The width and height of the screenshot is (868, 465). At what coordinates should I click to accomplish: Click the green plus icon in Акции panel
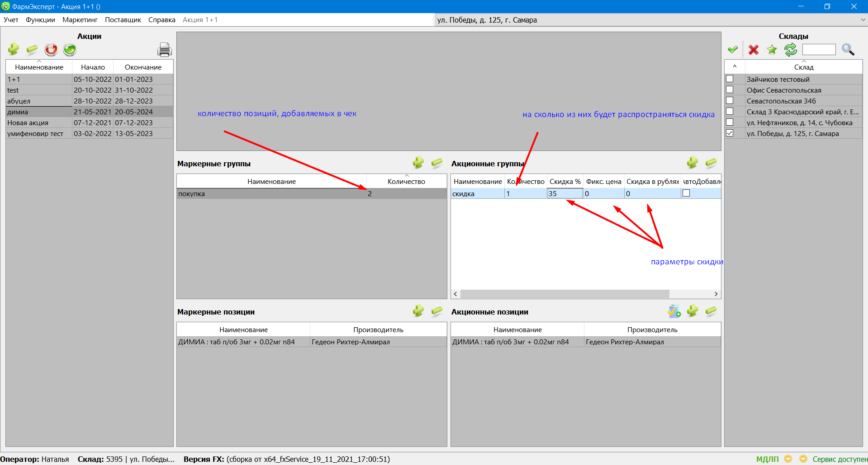[14, 49]
